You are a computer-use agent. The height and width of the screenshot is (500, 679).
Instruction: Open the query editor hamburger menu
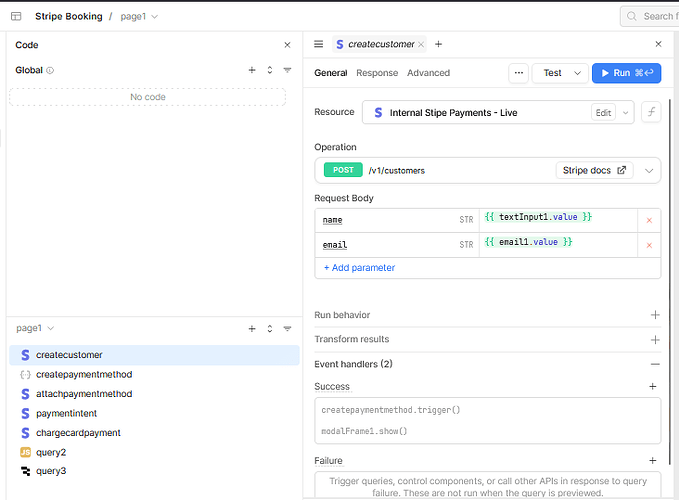[x=318, y=44]
